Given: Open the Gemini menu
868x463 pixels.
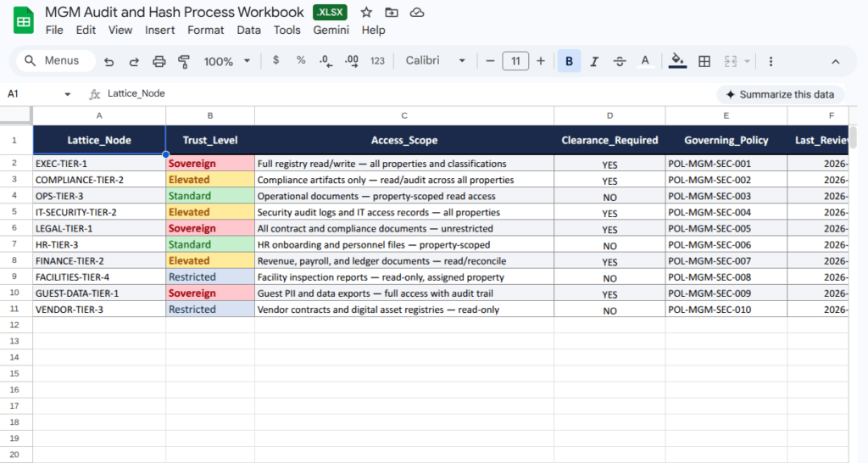Looking at the screenshot, I should pos(331,30).
